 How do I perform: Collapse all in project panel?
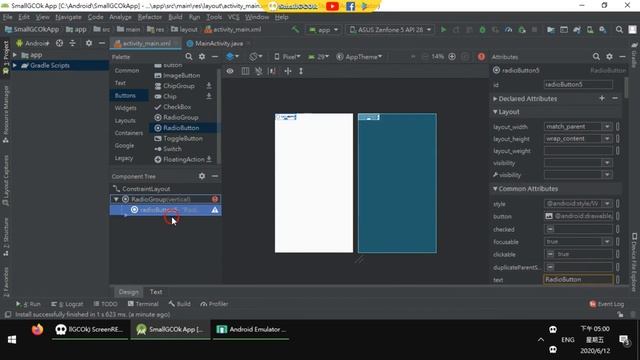(x=72, y=43)
